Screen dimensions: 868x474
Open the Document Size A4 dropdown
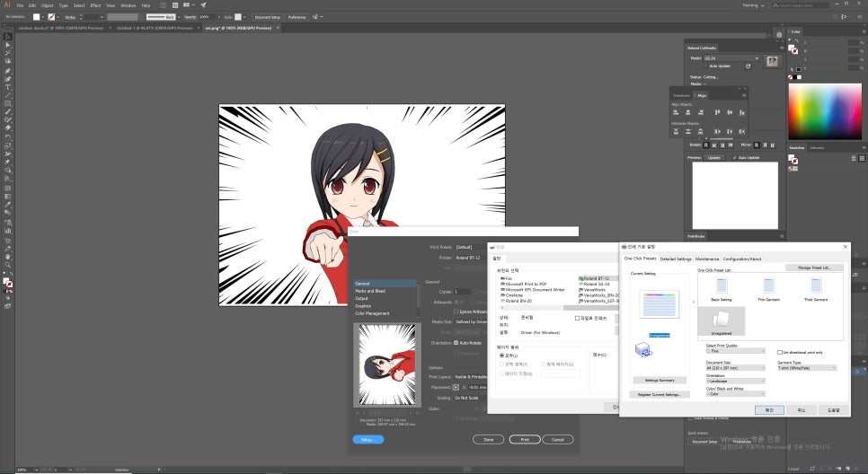736,368
